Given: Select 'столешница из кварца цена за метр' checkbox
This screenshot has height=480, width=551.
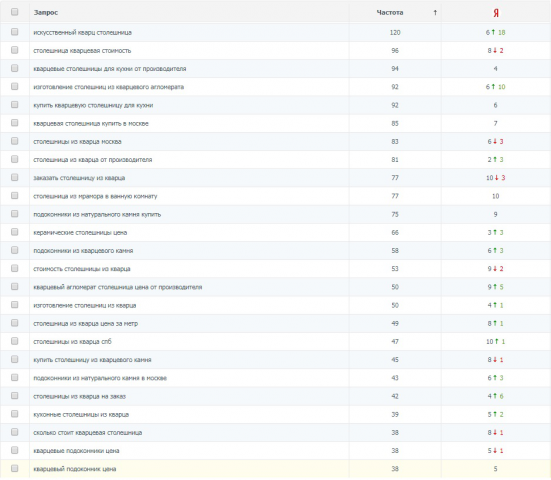Looking at the screenshot, I should 14,323.
